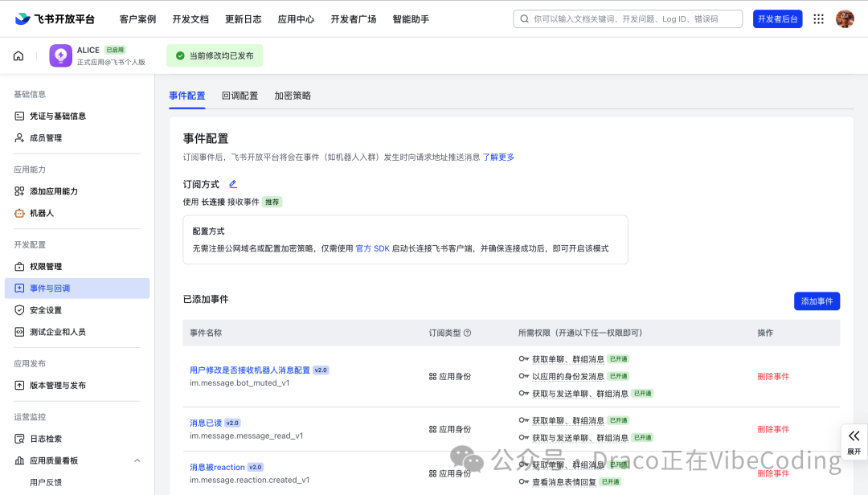Open the apps grid menu in the top bar

818,18
